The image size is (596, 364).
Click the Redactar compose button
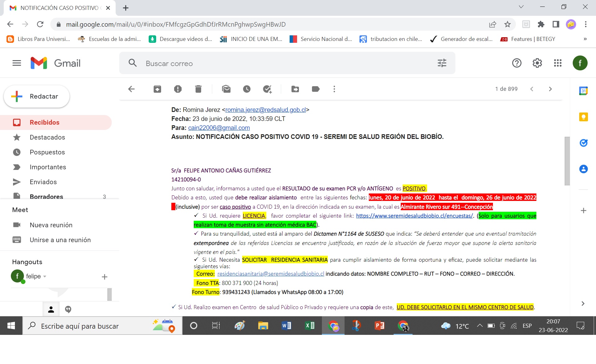[37, 96]
